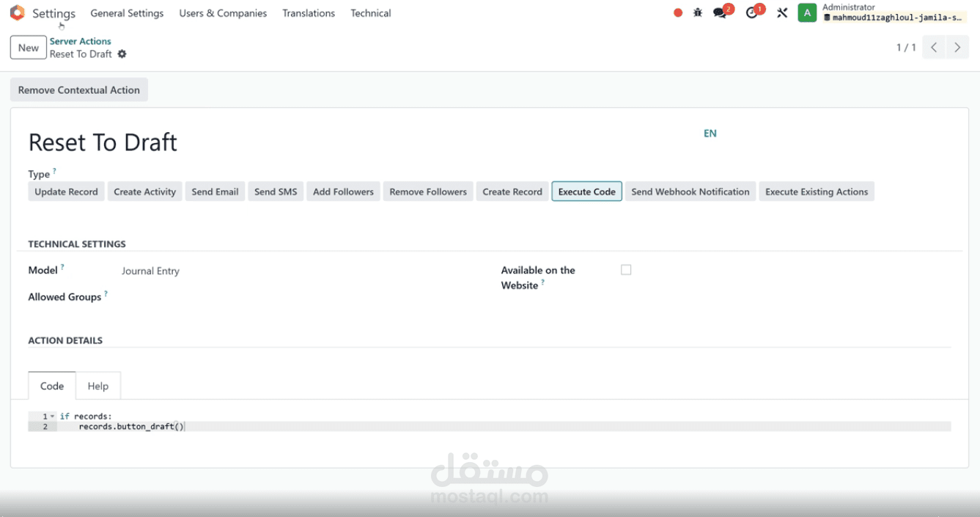Select Send Email action type
The width and height of the screenshot is (980, 517).
click(215, 191)
